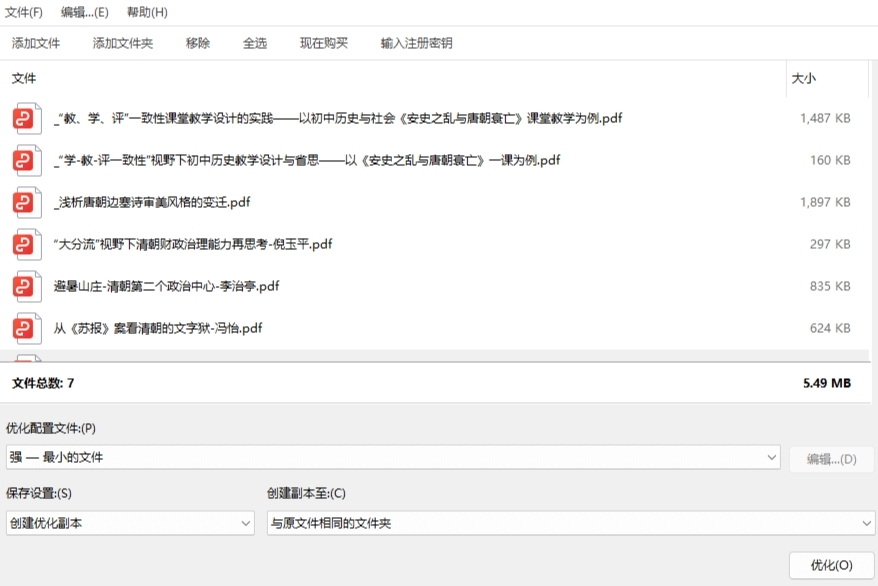The width and height of the screenshot is (878, 586).
Task: Click 添加文件夹 in the toolbar
Action: [123, 43]
